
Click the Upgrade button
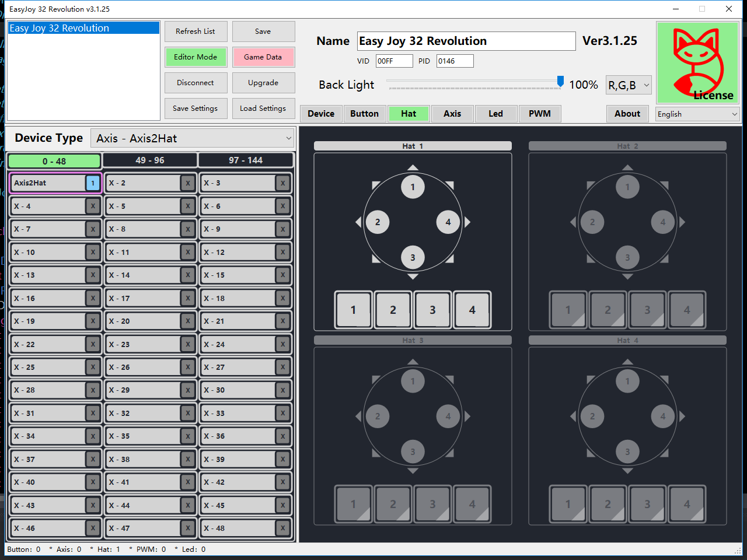click(263, 83)
